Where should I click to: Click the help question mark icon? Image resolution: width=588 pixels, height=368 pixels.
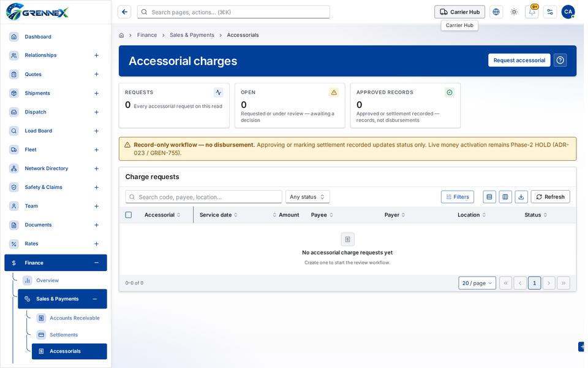point(560,60)
